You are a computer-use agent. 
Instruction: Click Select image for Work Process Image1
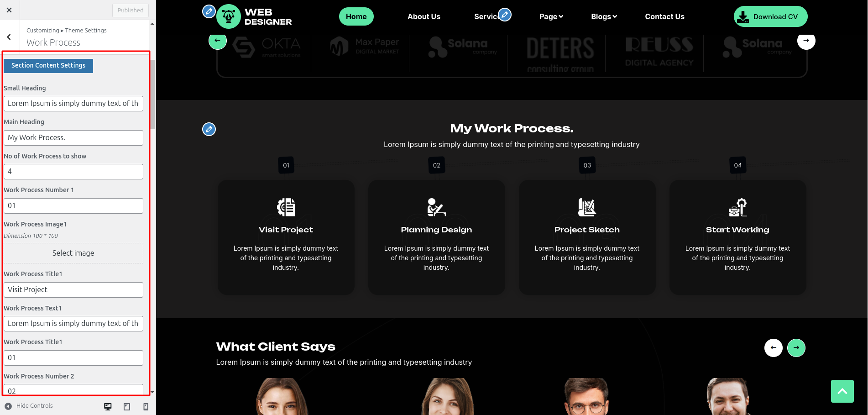click(x=73, y=252)
